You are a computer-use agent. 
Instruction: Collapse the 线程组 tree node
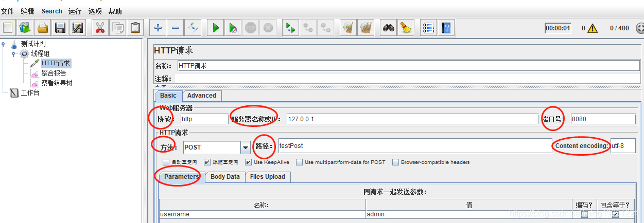pos(14,54)
